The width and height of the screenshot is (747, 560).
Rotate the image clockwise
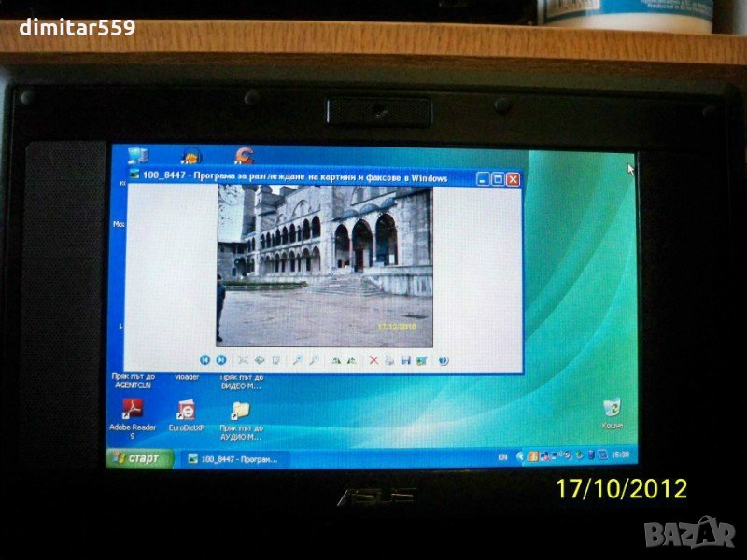[x=335, y=359]
